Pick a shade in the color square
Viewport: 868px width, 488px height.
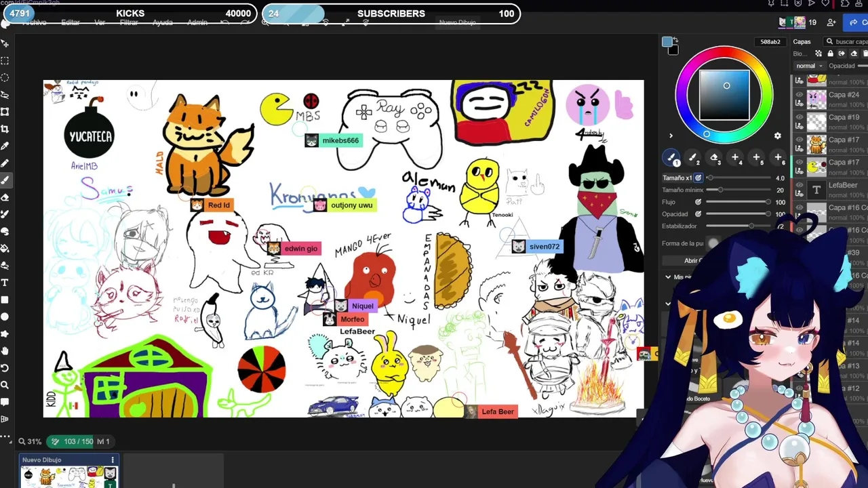coord(724,94)
